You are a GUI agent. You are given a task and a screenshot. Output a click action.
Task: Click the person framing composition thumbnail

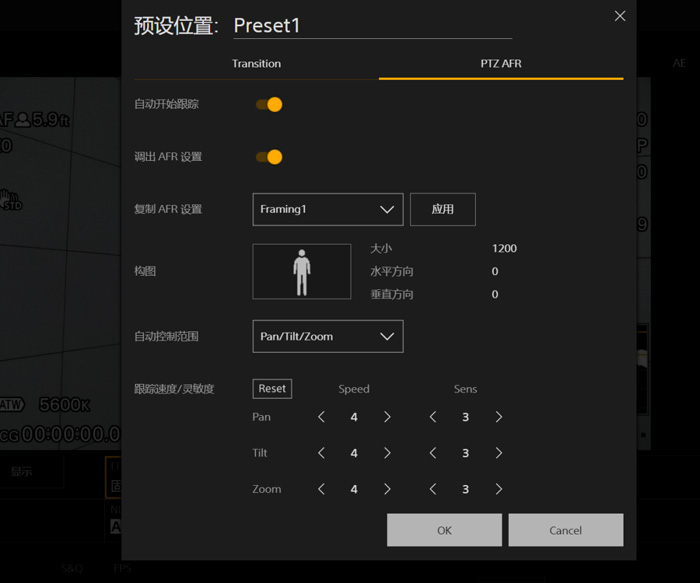pos(301,271)
